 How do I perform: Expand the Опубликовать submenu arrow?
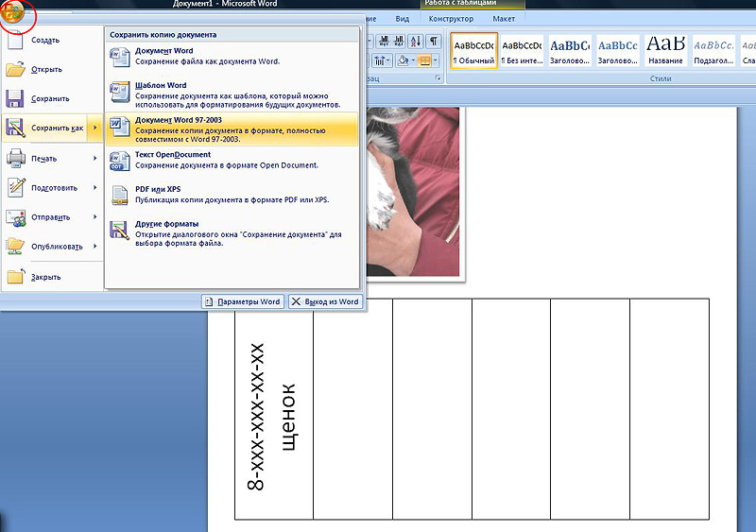tap(95, 247)
